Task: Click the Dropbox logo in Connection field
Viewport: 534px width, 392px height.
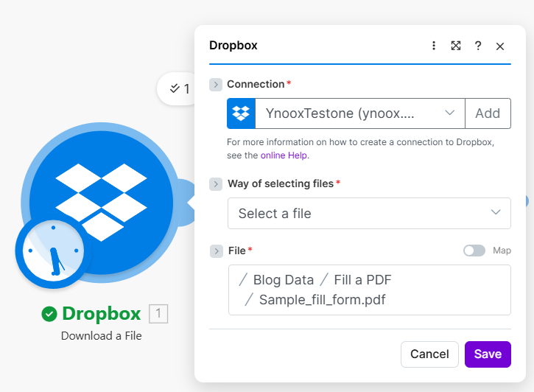Action: click(241, 113)
